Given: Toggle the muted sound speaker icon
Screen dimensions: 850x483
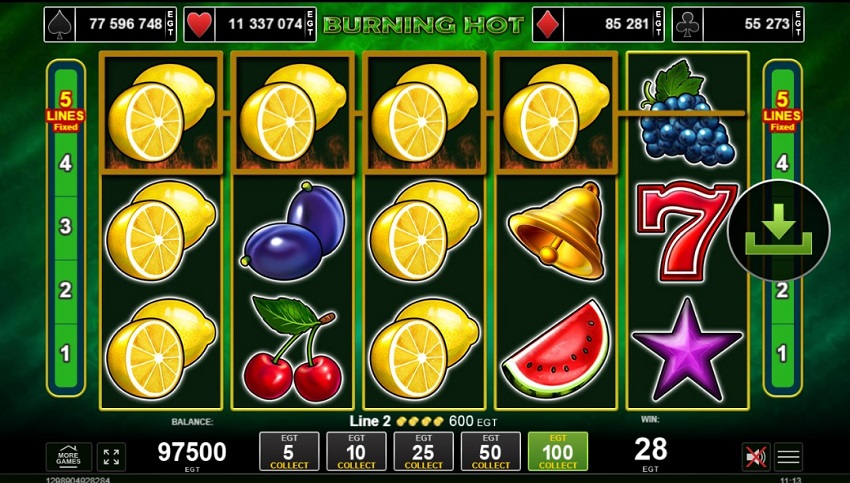Looking at the screenshot, I should pos(756,456).
